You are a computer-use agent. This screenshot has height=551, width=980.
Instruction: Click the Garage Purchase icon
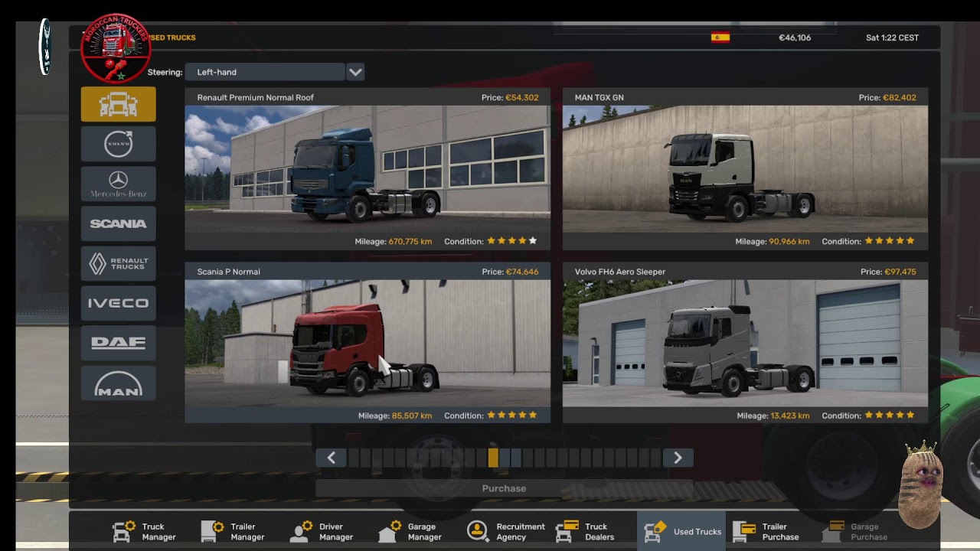[833, 531]
